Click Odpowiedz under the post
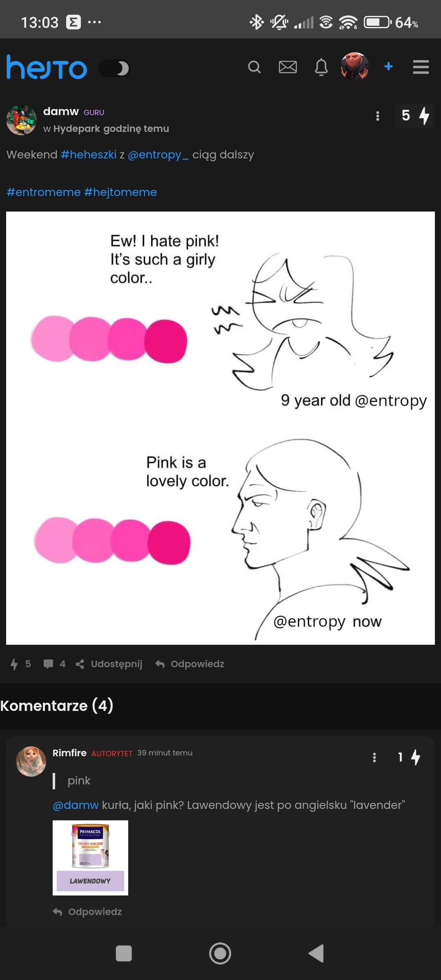This screenshot has height=980, width=441. [190, 664]
